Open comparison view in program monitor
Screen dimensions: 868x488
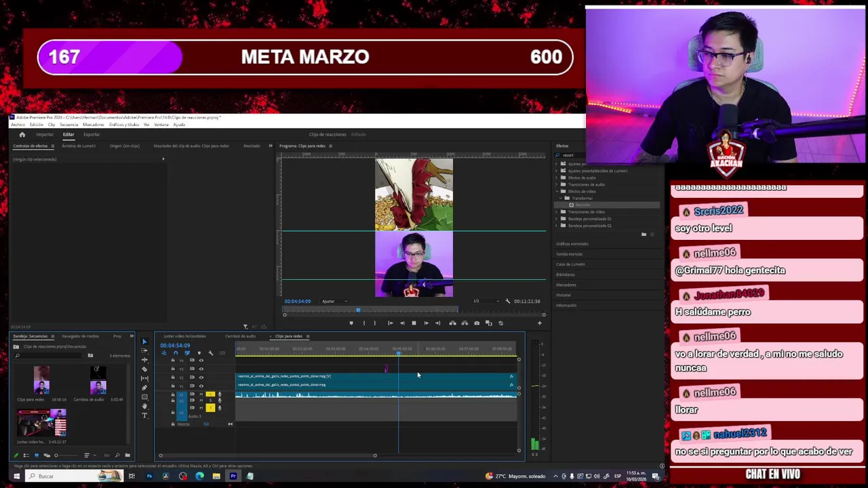[x=489, y=323]
